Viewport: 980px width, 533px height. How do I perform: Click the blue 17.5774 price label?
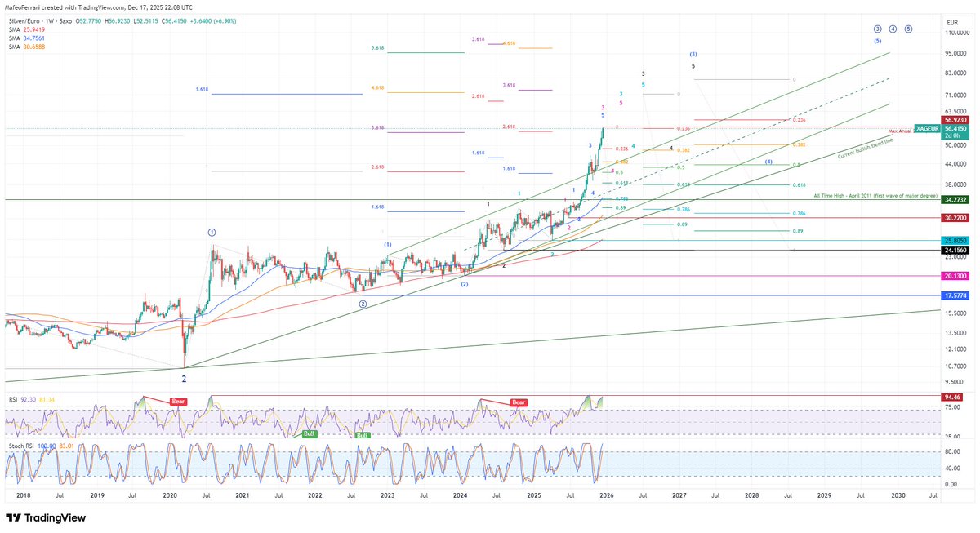coord(955,295)
